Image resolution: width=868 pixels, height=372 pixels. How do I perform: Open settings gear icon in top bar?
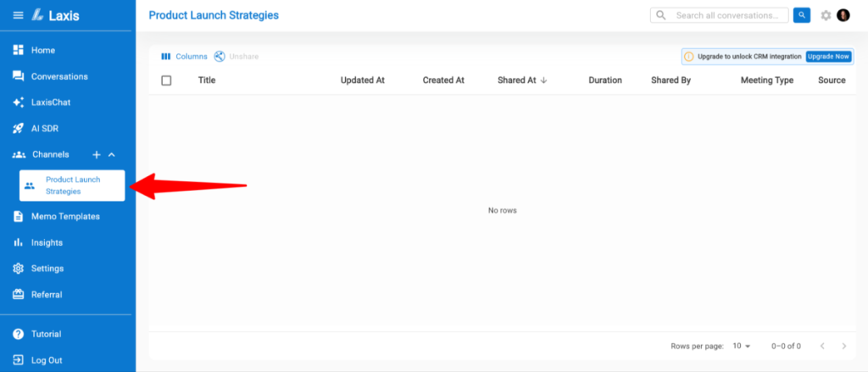click(826, 15)
